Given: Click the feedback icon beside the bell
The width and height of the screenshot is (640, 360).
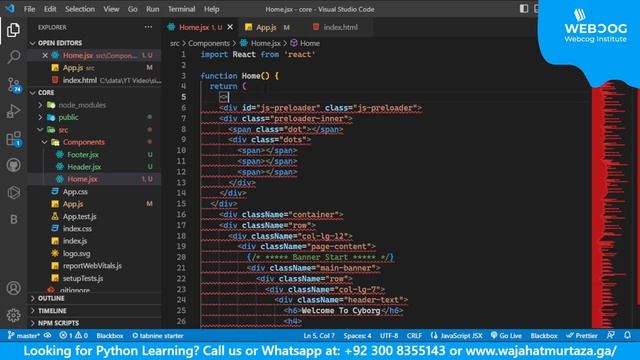Looking at the screenshot, I should coord(611,335).
